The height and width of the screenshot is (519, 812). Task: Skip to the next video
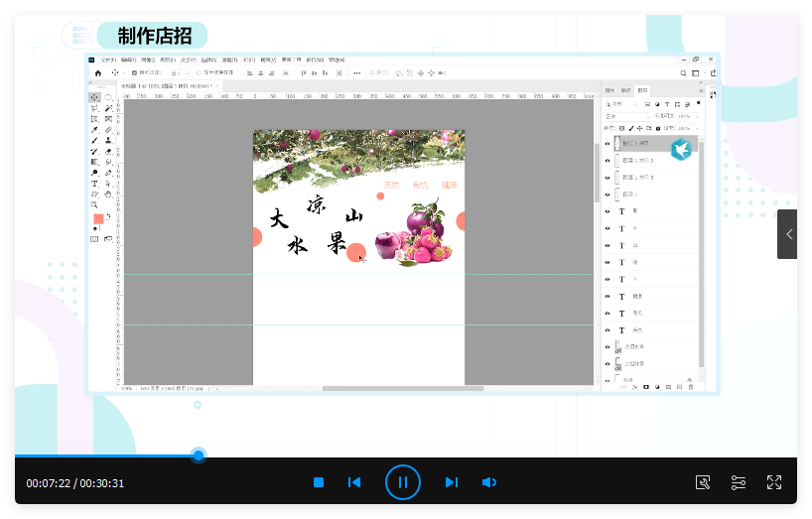[x=451, y=482]
